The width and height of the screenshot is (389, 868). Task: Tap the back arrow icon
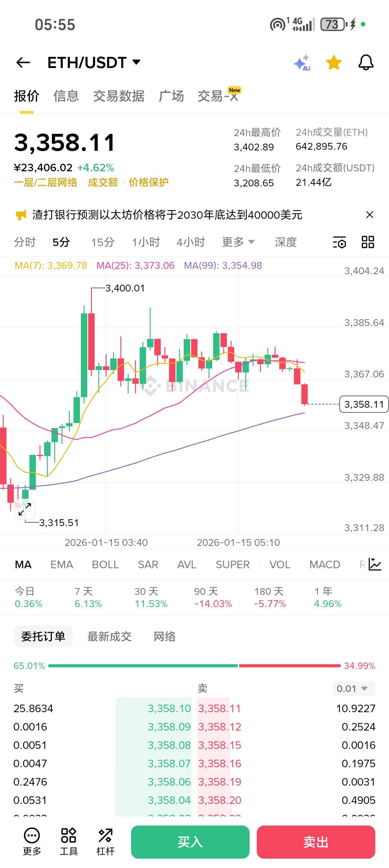click(x=23, y=63)
